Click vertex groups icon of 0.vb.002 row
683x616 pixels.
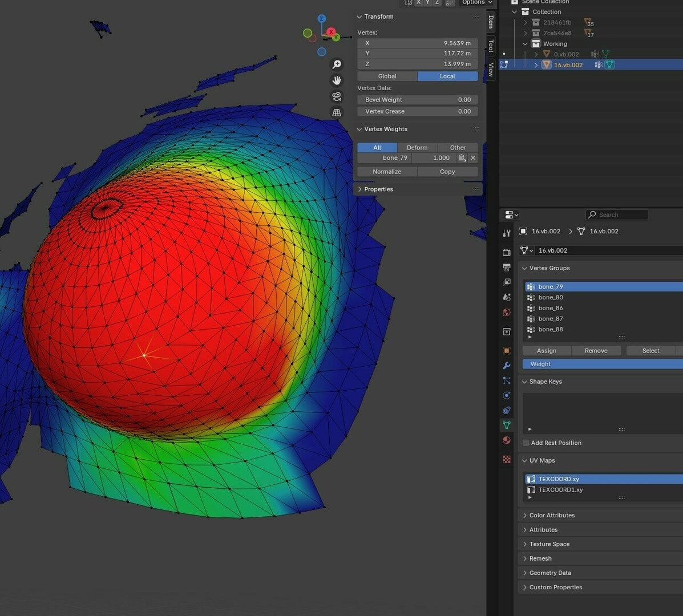coord(595,54)
